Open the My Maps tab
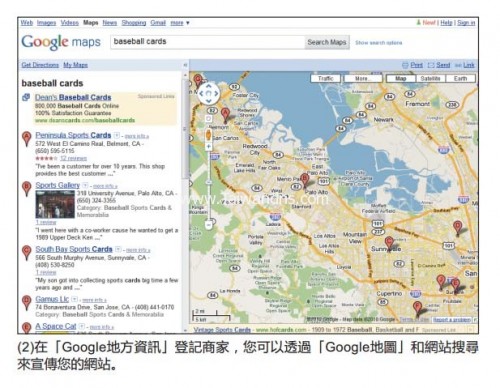 76,65
